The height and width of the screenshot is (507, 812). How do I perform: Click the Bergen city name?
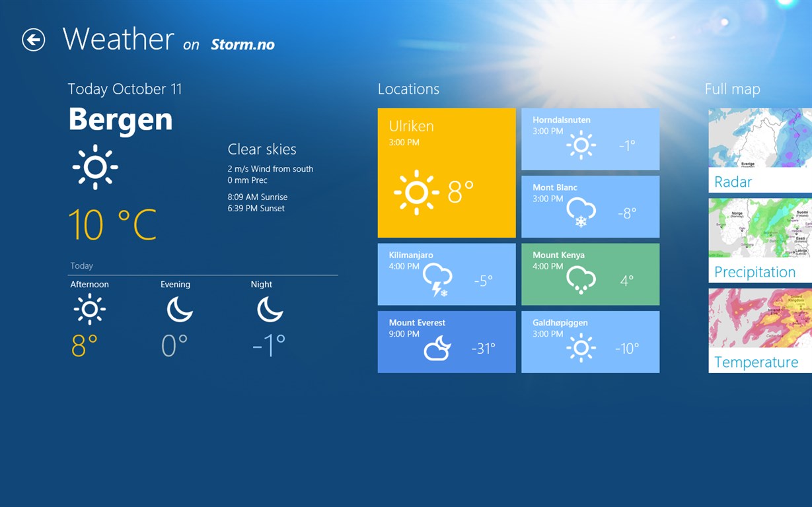120,119
